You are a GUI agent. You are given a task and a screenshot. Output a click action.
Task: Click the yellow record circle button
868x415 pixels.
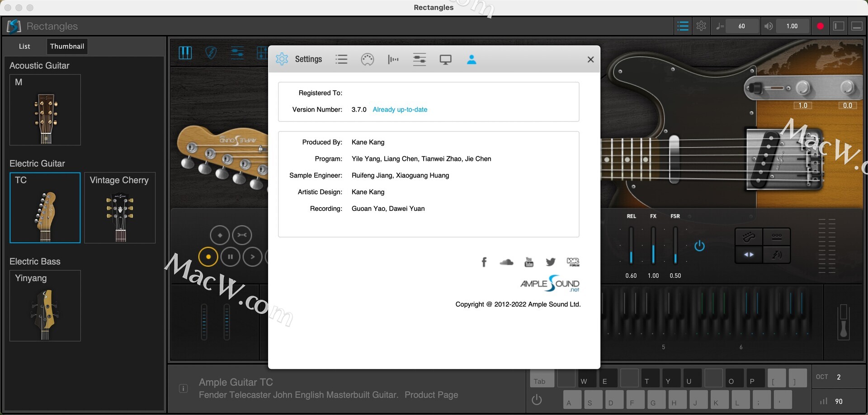click(x=208, y=257)
